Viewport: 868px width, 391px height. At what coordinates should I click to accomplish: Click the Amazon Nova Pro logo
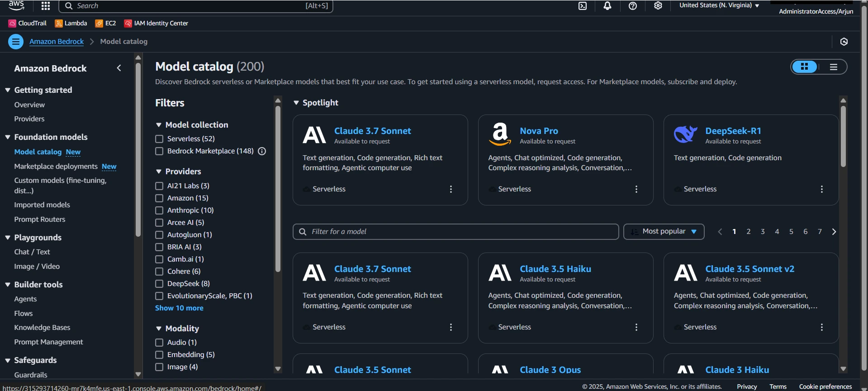click(x=500, y=134)
